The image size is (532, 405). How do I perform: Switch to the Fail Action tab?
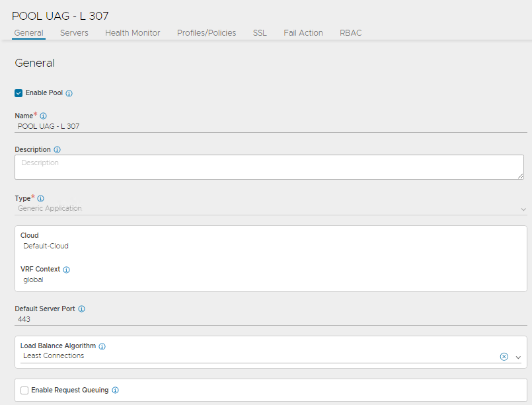point(303,33)
